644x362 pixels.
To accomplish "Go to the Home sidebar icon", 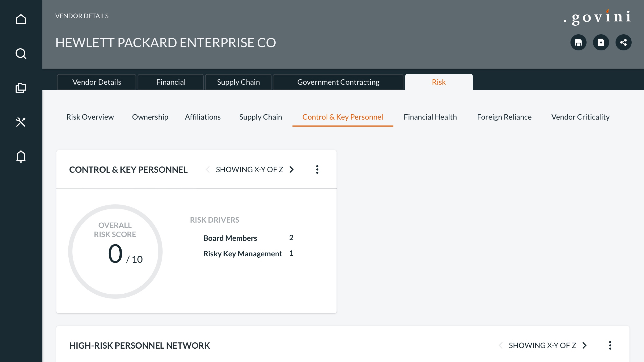I will [21, 19].
